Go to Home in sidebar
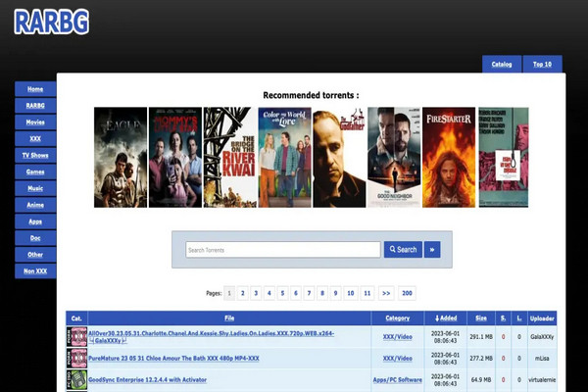 35,89
